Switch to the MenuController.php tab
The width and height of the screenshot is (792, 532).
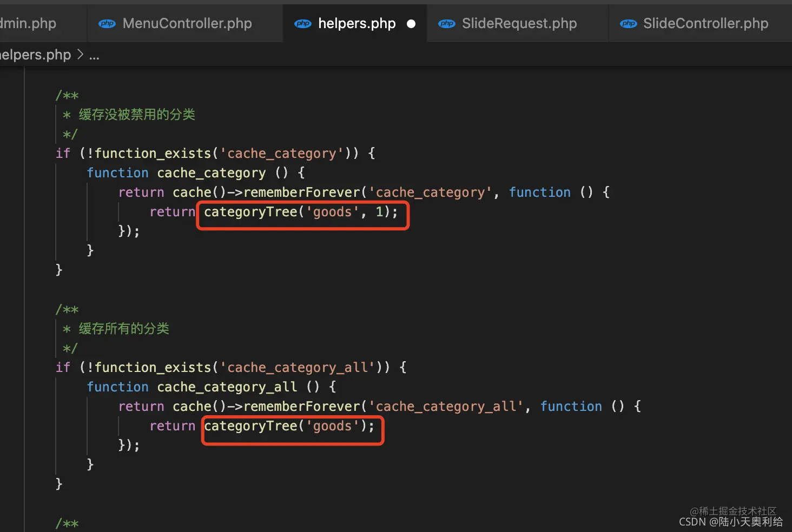(186, 23)
